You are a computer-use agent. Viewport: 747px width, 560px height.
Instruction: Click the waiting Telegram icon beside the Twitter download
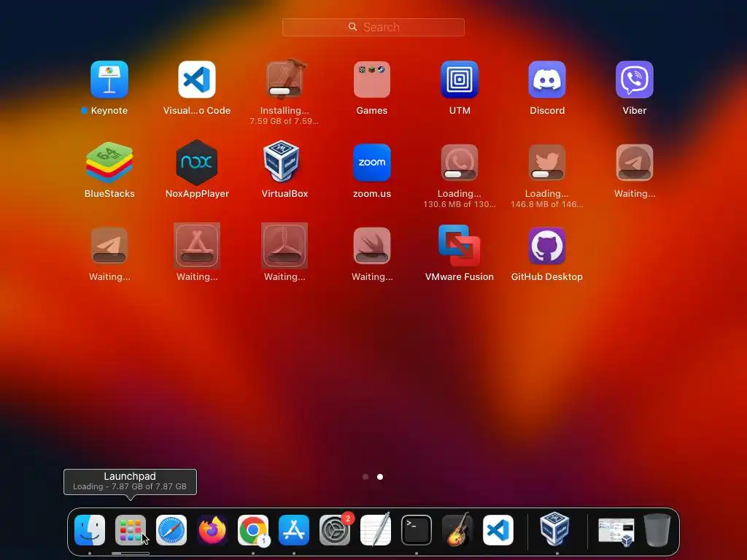[x=635, y=163]
